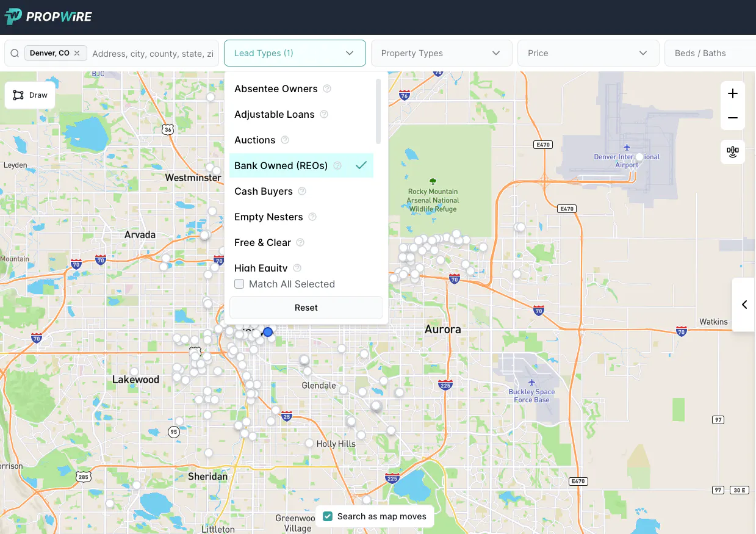Click the search magnifier icon

pyautogui.click(x=14, y=53)
